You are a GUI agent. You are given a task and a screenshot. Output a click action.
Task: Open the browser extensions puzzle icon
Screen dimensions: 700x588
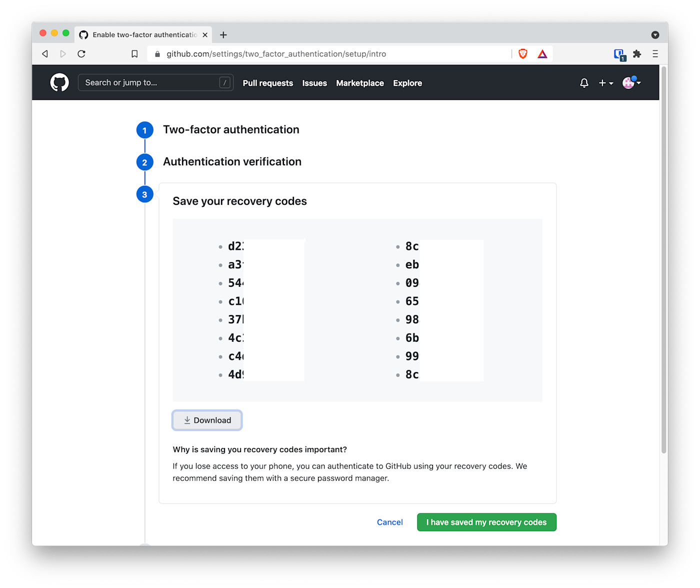637,54
